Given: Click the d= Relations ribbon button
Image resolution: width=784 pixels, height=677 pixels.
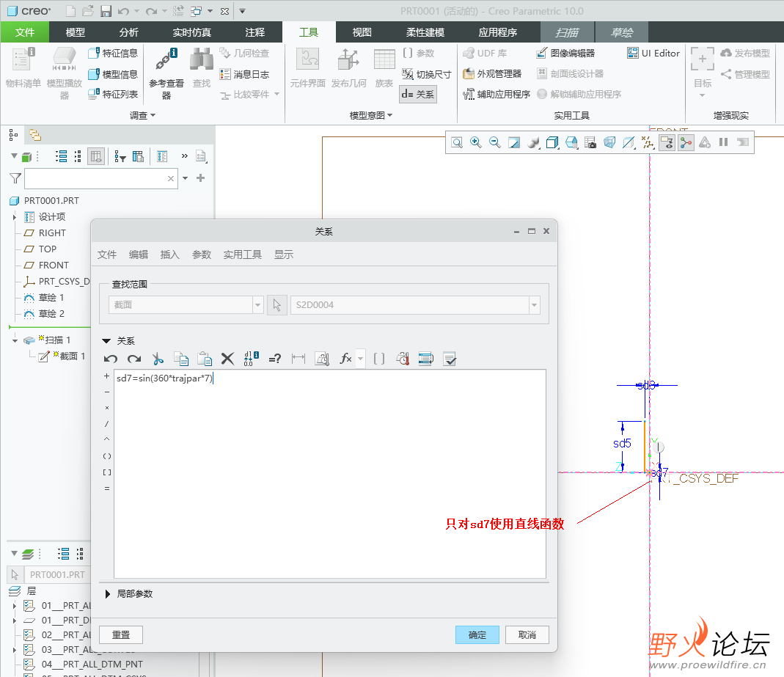Looking at the screenshot, I should point(418,94).
